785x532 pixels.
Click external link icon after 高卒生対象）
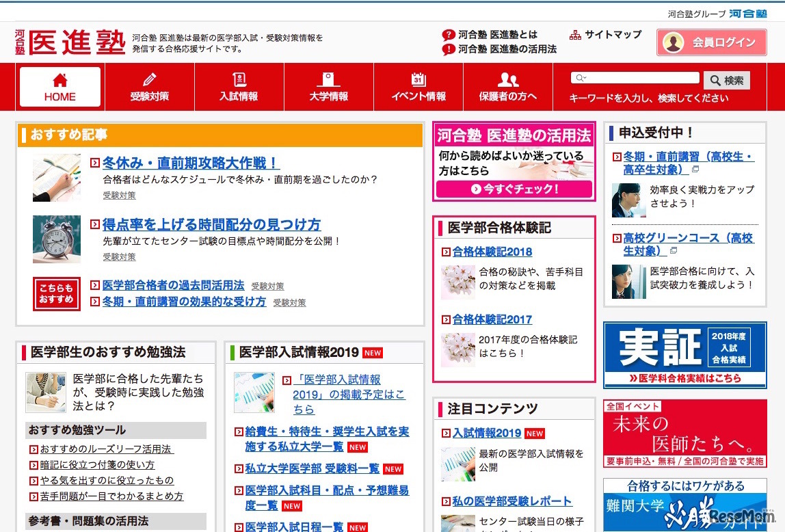(695, 170)
